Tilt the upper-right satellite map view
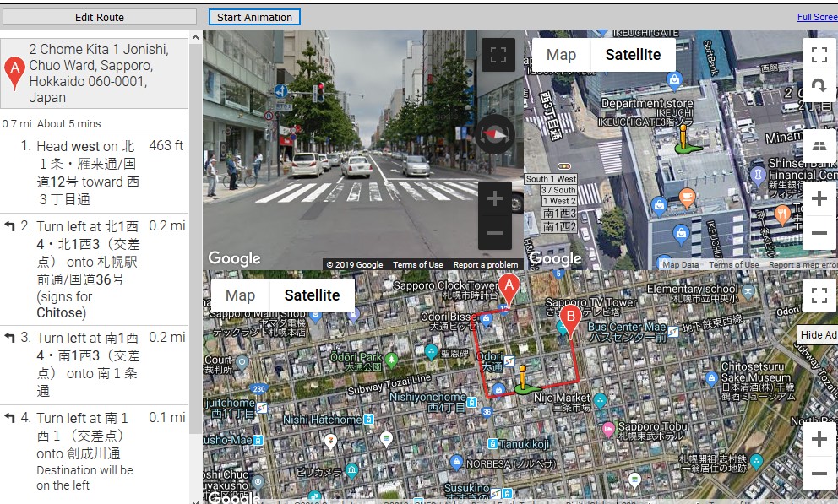Viewport: 838px width, 504px height. (x=819, y=146)
